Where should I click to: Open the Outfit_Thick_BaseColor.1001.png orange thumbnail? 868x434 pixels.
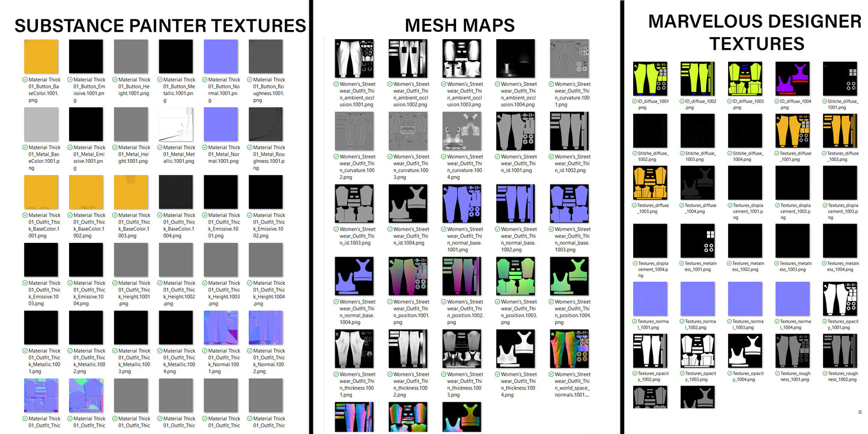41,192
